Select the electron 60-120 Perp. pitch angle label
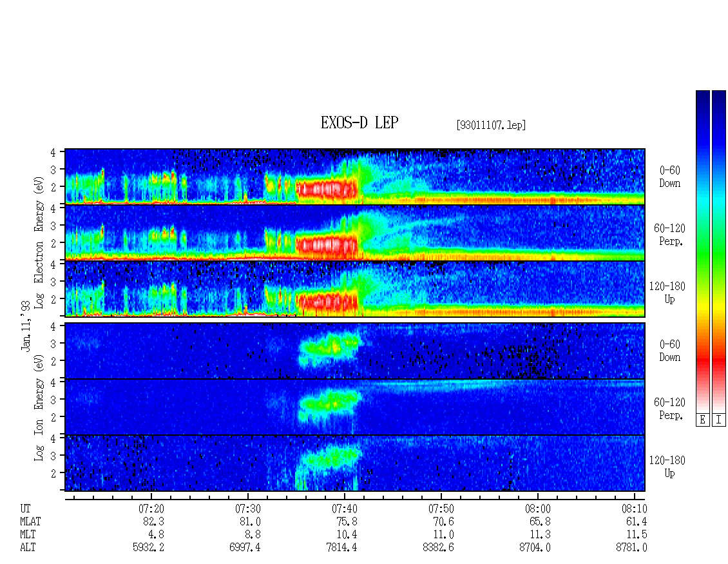Viewport: 728px width, 564px height. tap(669, 235)
